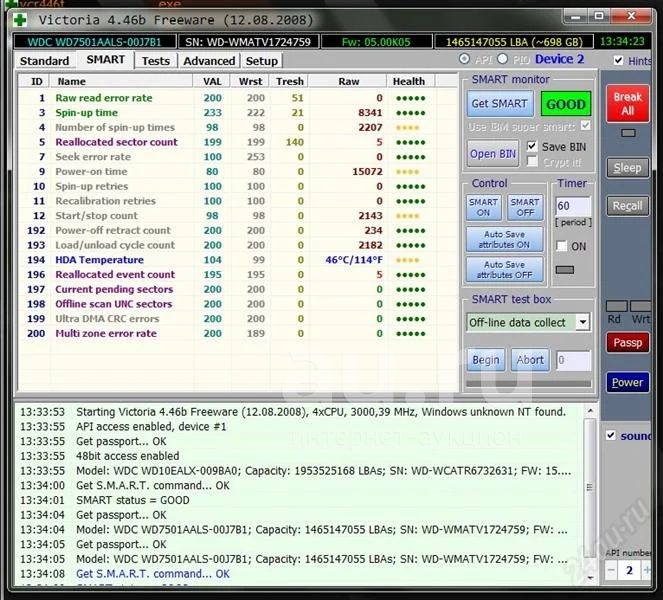Uncheck the Save BIN checkbox
This screenshot has height=600, width=663.
[532, 146]
